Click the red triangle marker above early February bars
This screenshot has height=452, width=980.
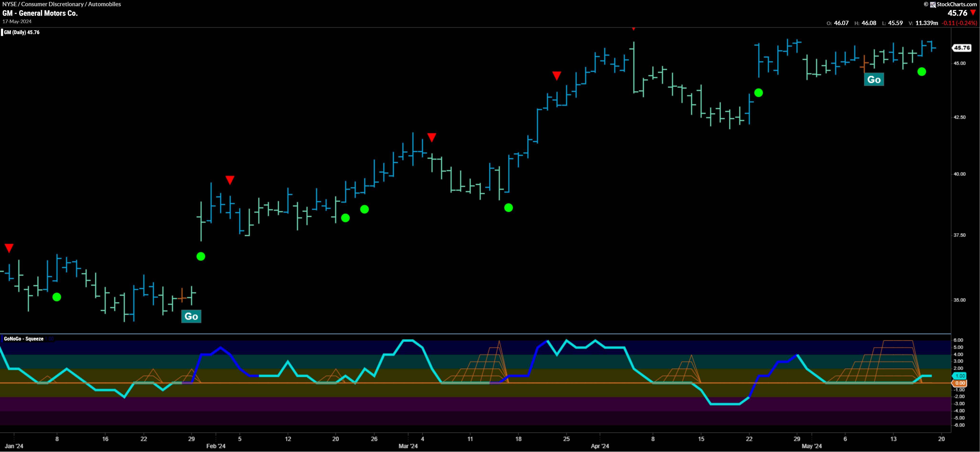pyautogui.click(x=230, y=179)
